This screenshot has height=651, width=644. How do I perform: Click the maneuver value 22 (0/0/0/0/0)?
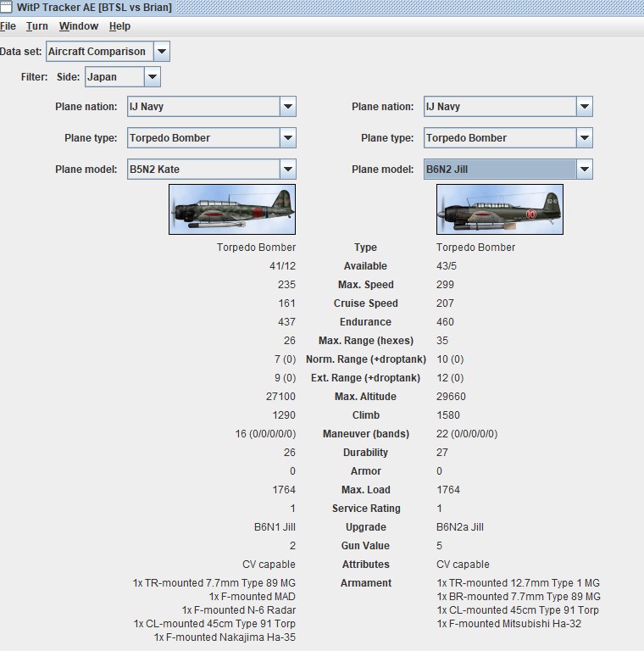(x=467, y=434)
